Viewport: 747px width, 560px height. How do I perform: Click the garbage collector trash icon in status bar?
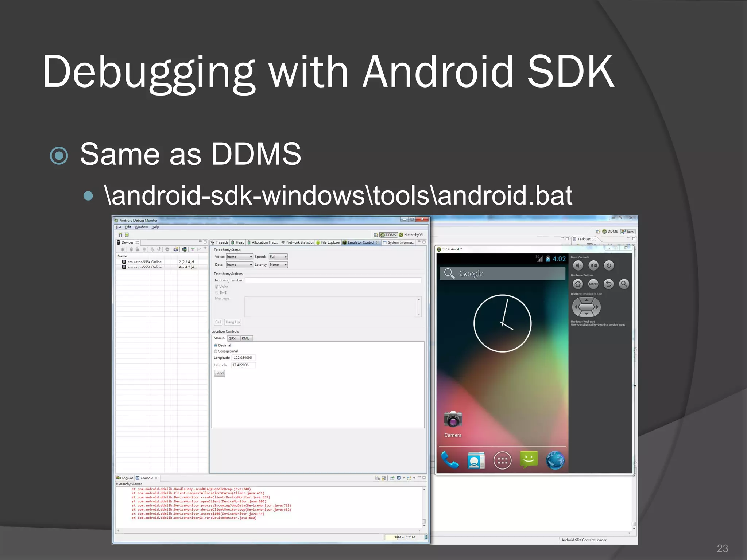(426, 537)
